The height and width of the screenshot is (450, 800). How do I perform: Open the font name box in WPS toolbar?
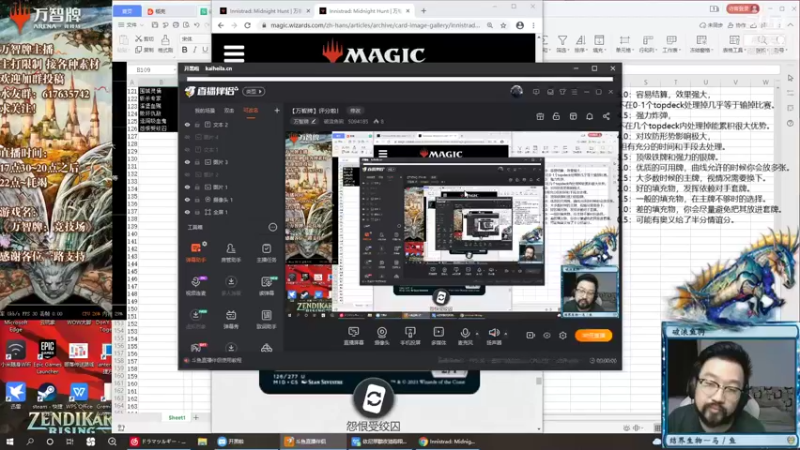tap(193, 39)
